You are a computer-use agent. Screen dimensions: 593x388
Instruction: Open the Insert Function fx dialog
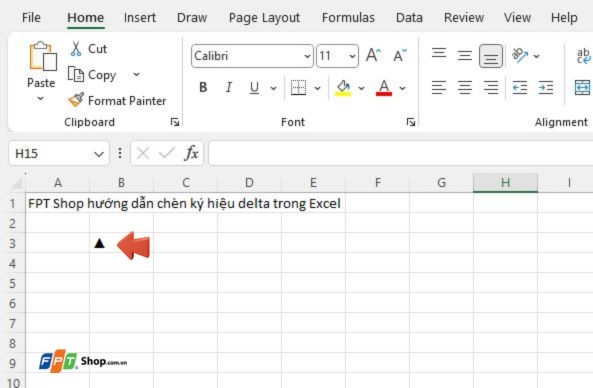(x=191, y=153)
